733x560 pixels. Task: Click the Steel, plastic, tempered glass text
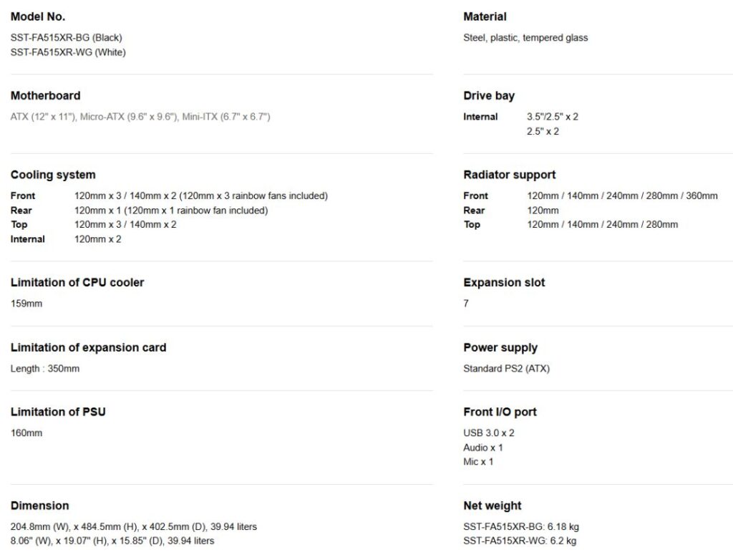pyautogui.click(x=525, y=38)
